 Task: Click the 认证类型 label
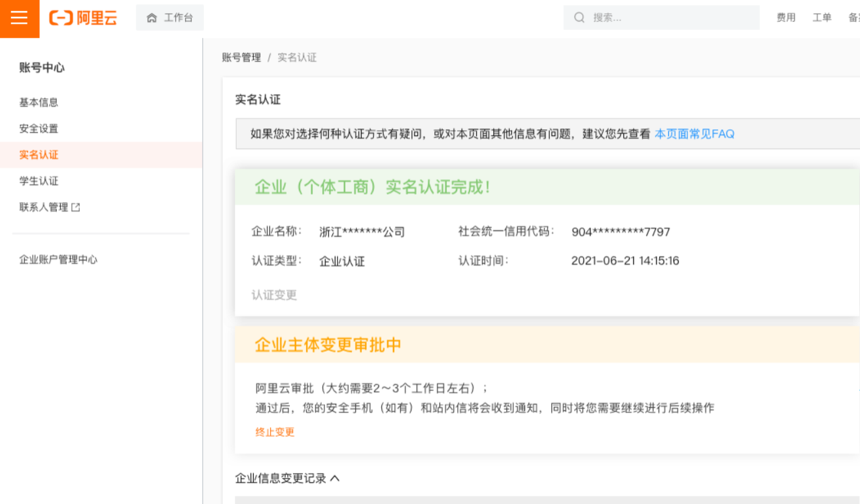(x=277, y=261)
